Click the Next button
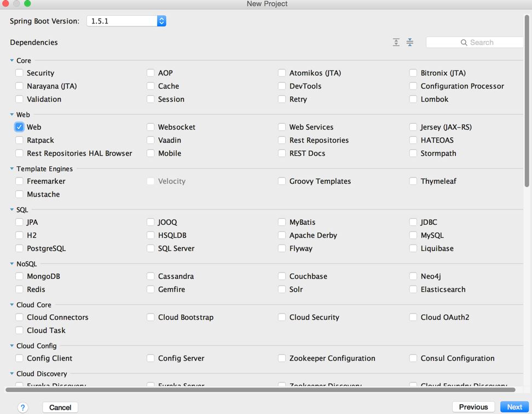 tap(514, 407)
